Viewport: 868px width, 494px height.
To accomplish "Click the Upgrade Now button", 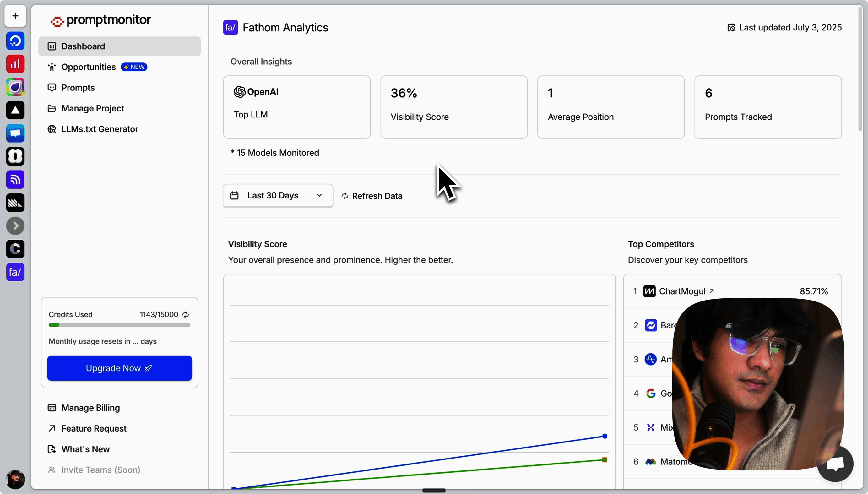I will 119,368.
